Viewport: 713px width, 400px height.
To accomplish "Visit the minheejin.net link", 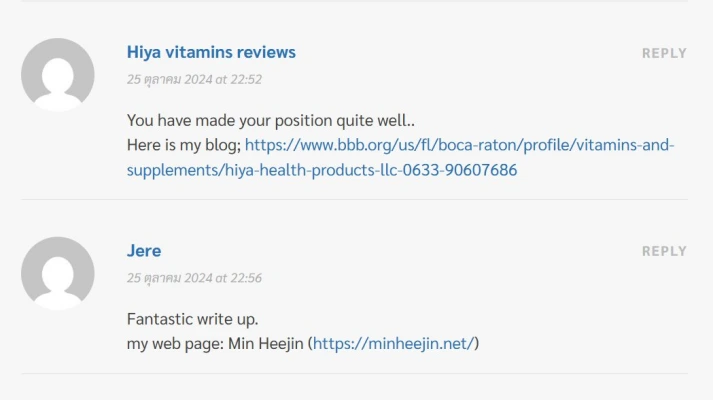I will tap(393, 344).
